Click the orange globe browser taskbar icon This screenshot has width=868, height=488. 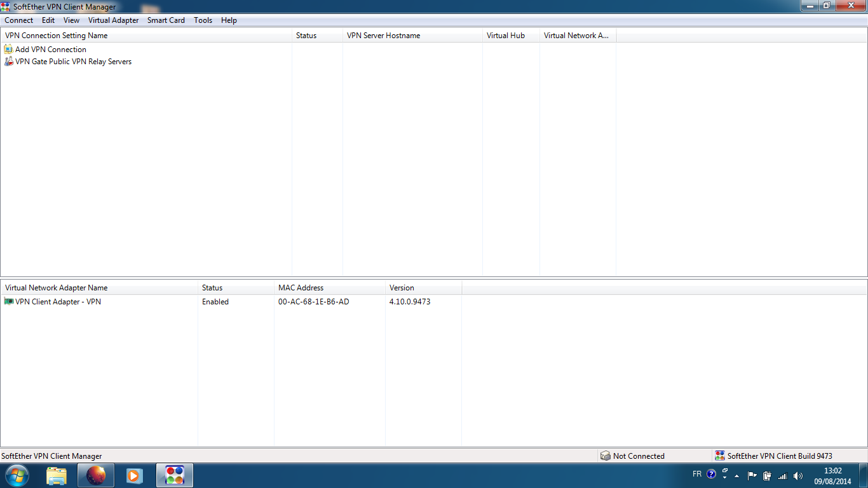(x=96, y=475)
